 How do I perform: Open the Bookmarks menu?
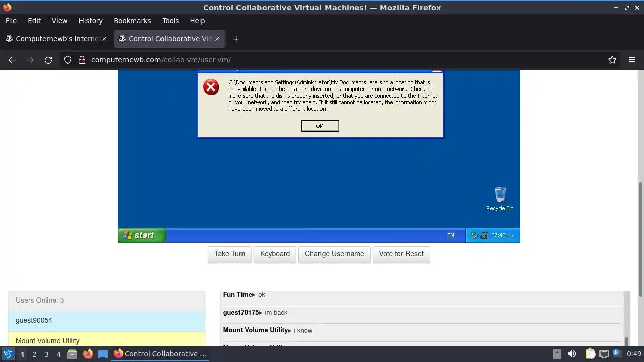(x=132, y=21)
